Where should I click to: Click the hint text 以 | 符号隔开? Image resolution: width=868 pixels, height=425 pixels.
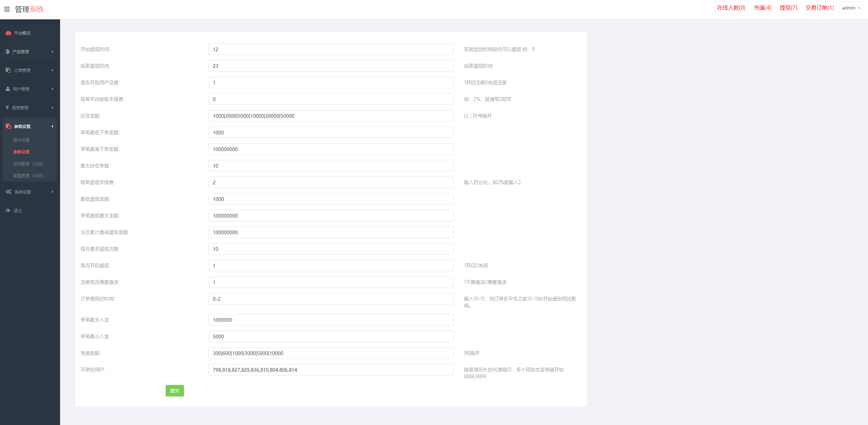click(x=478, y=116)
